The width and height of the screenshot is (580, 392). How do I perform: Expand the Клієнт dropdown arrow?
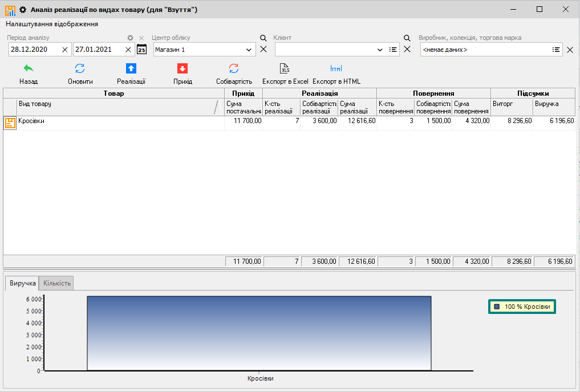[380, 50]
